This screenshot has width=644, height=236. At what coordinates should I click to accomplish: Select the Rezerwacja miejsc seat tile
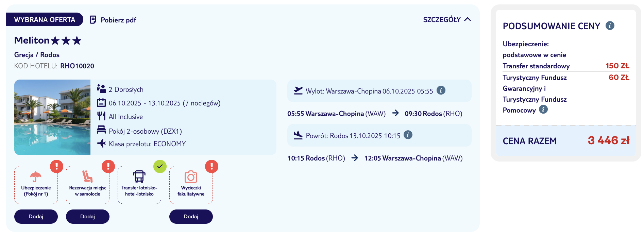[x=88, y=185]
